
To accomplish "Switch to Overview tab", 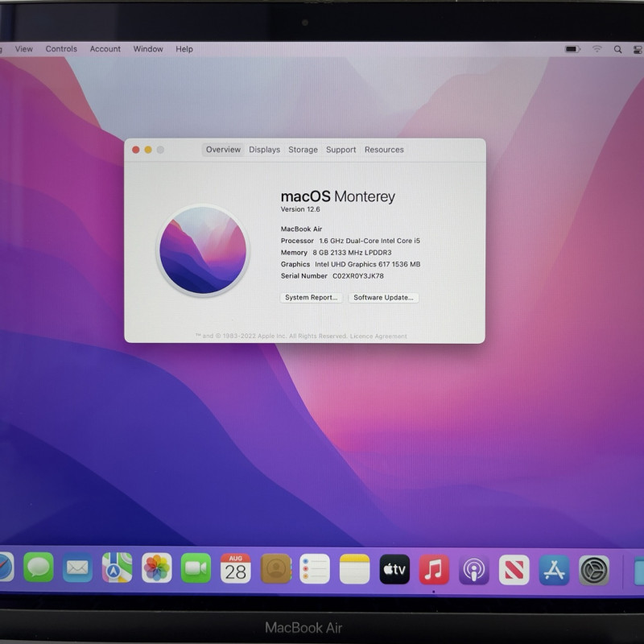I will coord(223,150).
